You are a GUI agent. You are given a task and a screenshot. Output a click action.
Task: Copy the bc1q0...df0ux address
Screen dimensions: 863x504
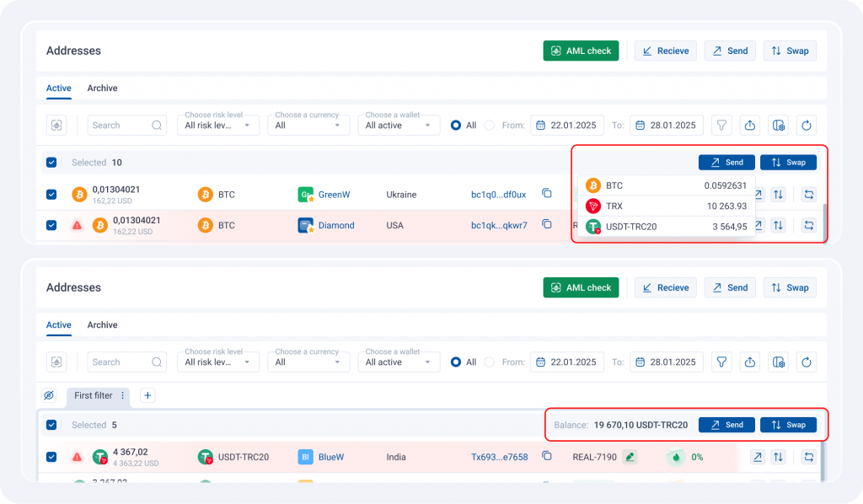(x=547, y=194)
